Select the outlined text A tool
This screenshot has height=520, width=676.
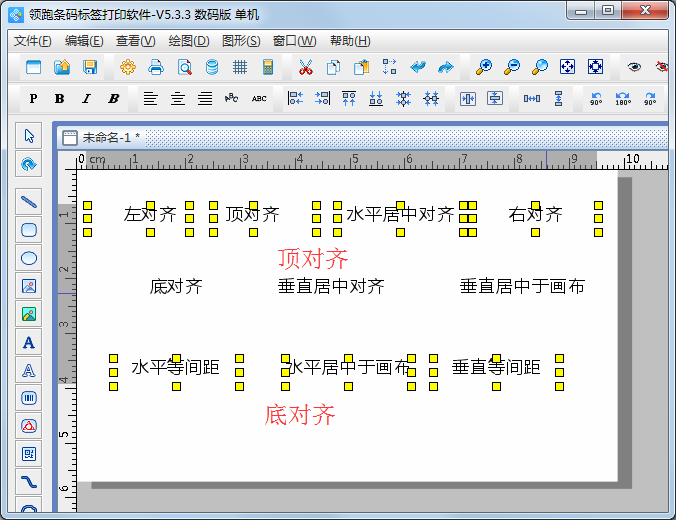29,370
